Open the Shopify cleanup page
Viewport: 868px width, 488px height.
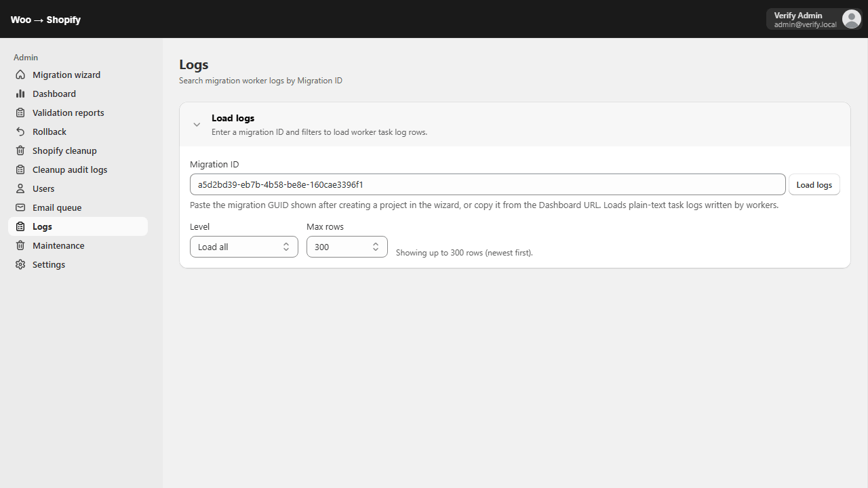click(78, 150)
